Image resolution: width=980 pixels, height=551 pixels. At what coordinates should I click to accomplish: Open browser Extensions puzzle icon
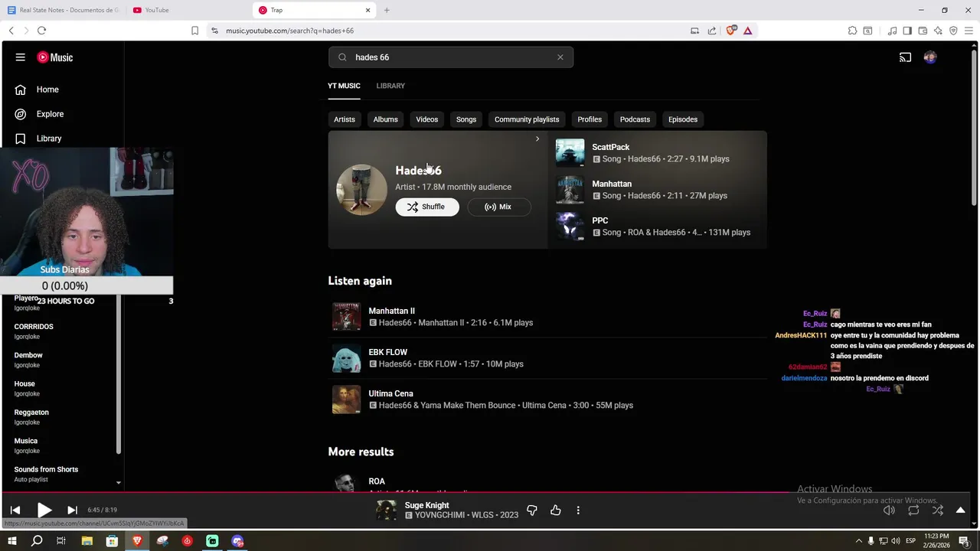(x=852, y=31)
